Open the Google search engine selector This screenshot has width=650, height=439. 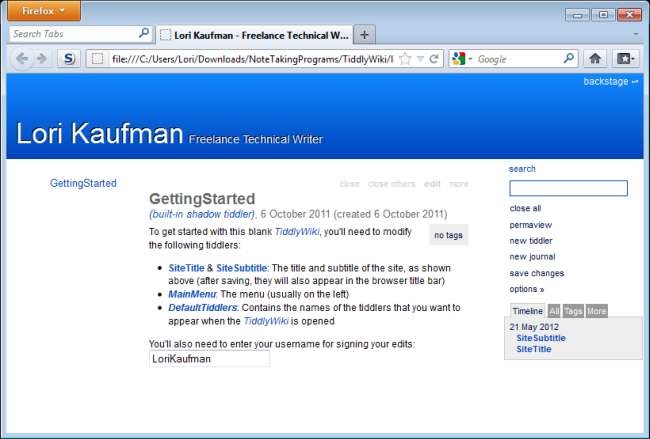[x=462, y=59]
